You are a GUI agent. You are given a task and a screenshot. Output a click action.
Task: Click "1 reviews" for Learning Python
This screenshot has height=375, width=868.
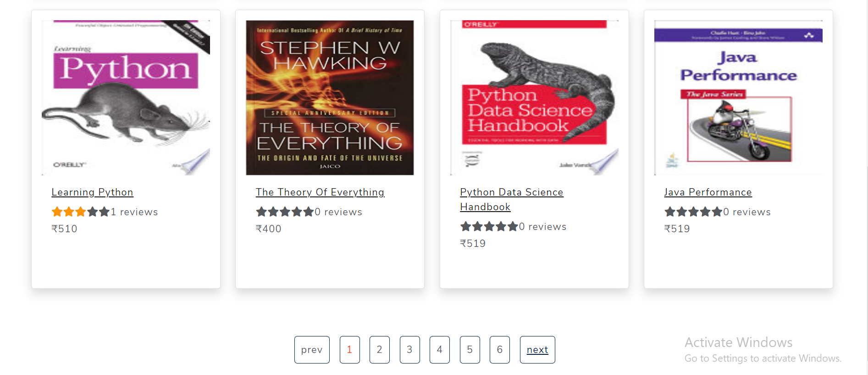coord(133,212)
